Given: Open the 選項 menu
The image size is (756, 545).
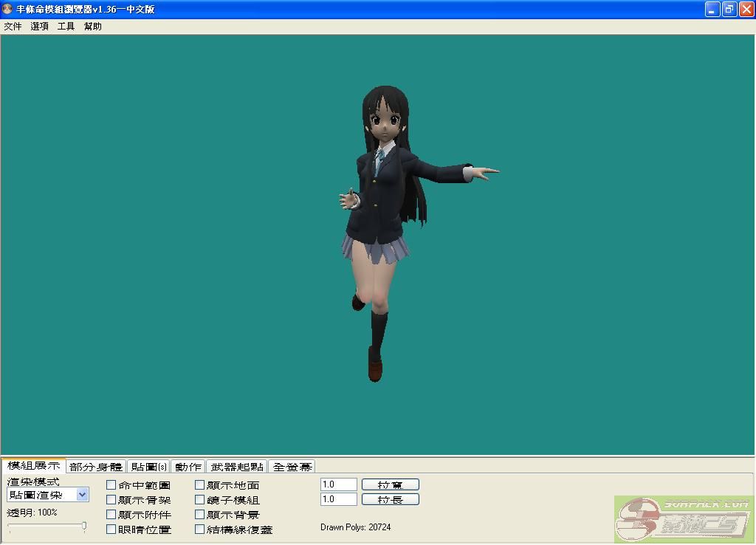Looking at the screenshot, I should pos(40,27).
